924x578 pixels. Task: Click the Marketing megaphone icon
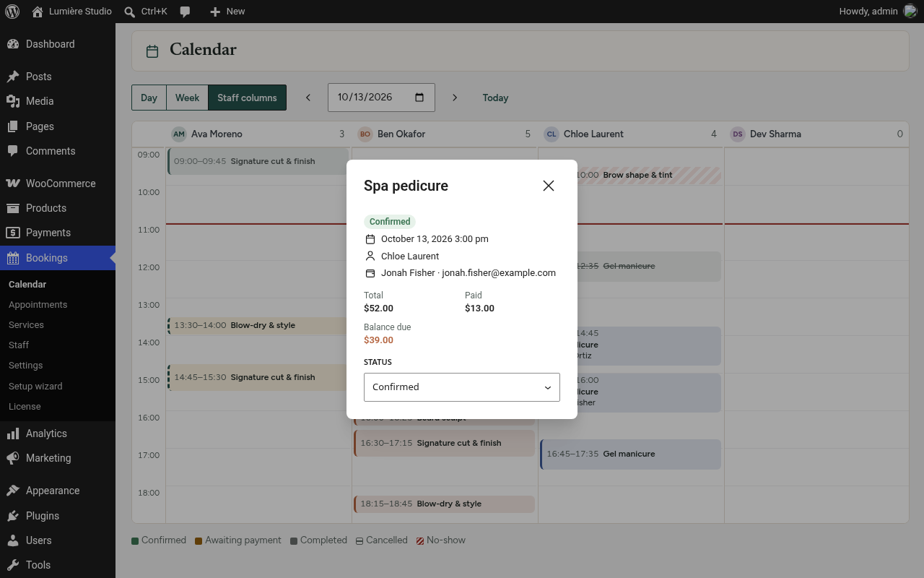click(13, 458)
